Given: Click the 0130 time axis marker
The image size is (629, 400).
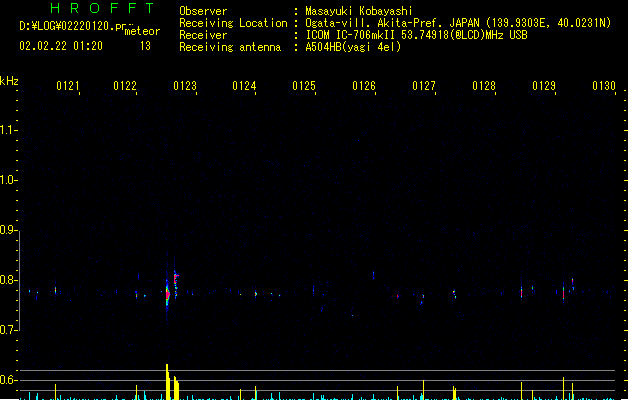Looking at the screenshot, I should (x=604, y=86).
